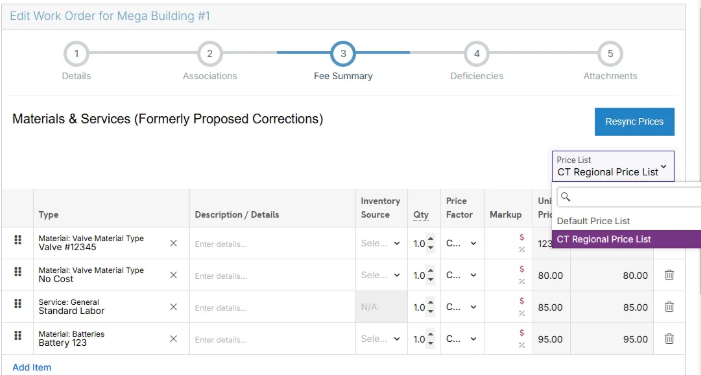Remove Valve #12345 type with X icon
The height and width of the screenshot is (375, 701).
(173, 243)
